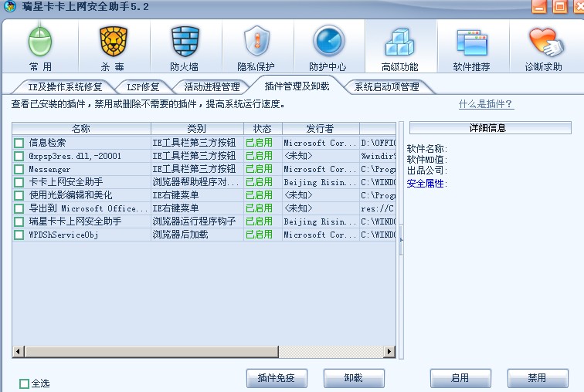
Task: Switch to IE及操作系统修复 tab
Action: point(65,87)
